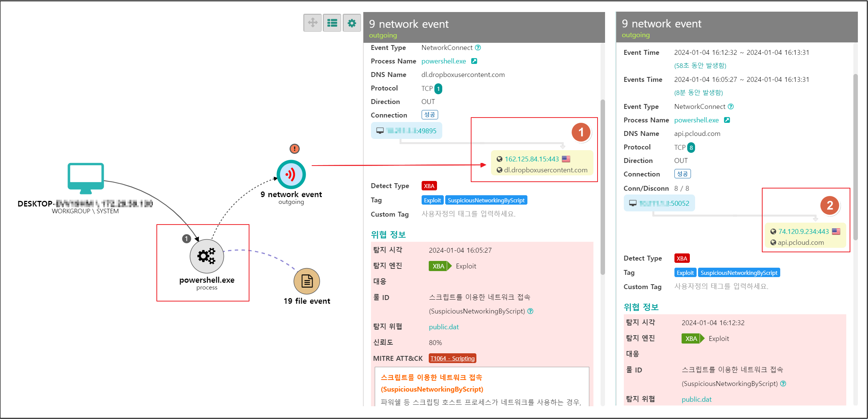Click the red alert badge above network node
Viewport: 868px width, 419px height.
(x=294, y=149)
